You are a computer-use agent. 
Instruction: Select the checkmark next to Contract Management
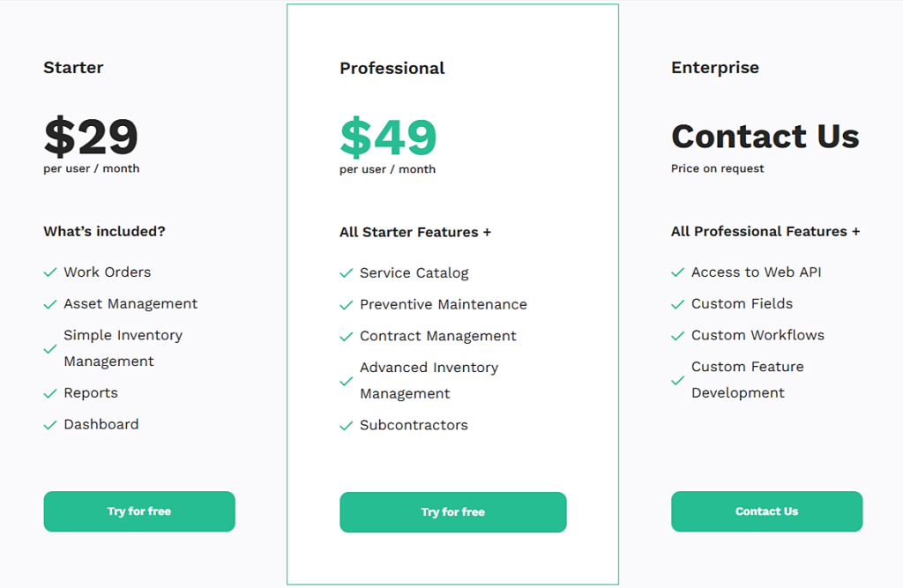pos(346,337)
